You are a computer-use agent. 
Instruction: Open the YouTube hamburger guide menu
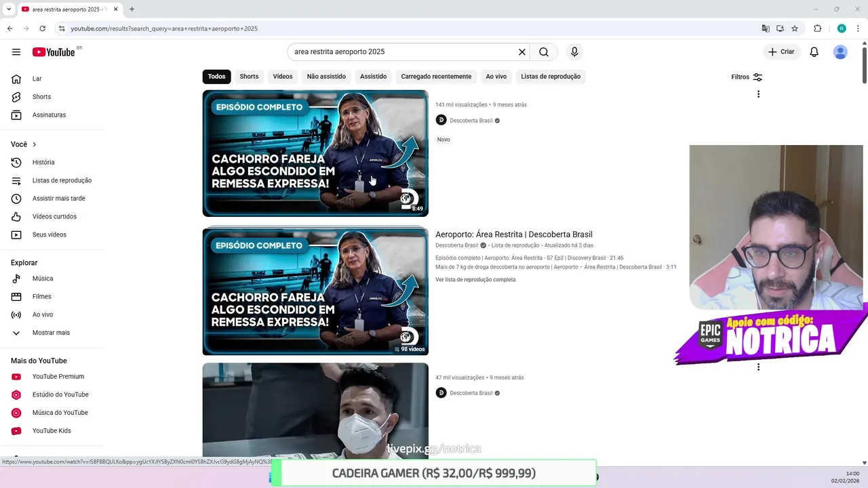pyautogui.click(x=16, y=52)
